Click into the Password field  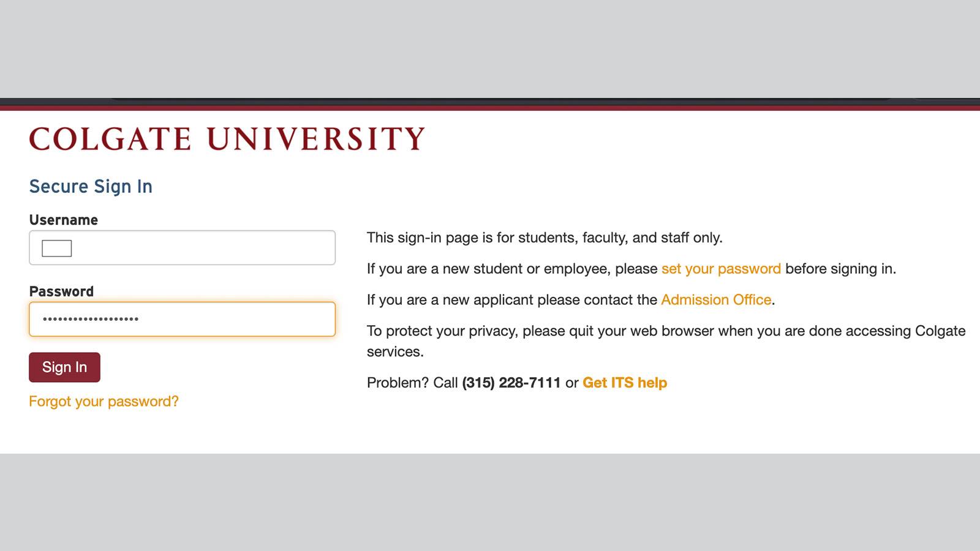pyautogui.click(x=233, y=319)
